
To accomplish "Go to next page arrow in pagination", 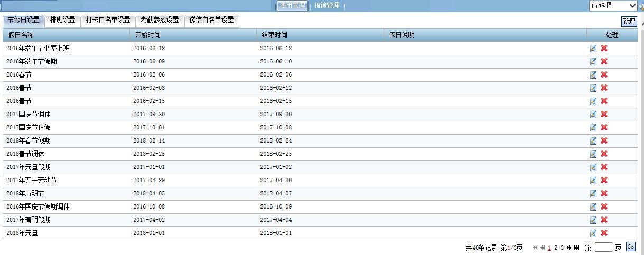I will pyautogui.click(x=569, y=248).
